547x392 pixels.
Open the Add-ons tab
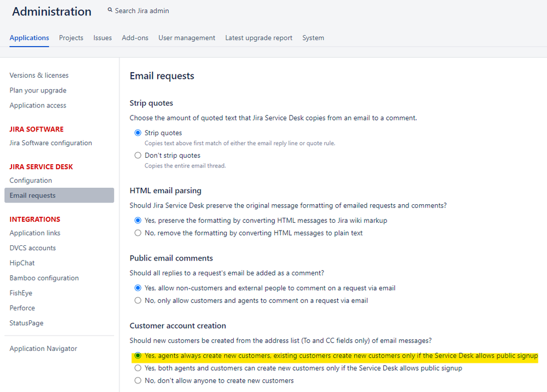click(135, 38)
